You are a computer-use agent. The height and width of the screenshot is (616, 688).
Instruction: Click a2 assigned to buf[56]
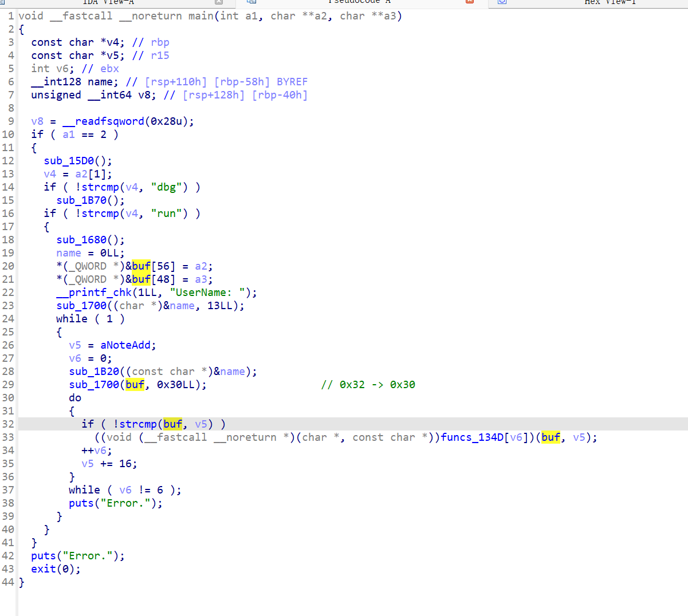(201, 266)
